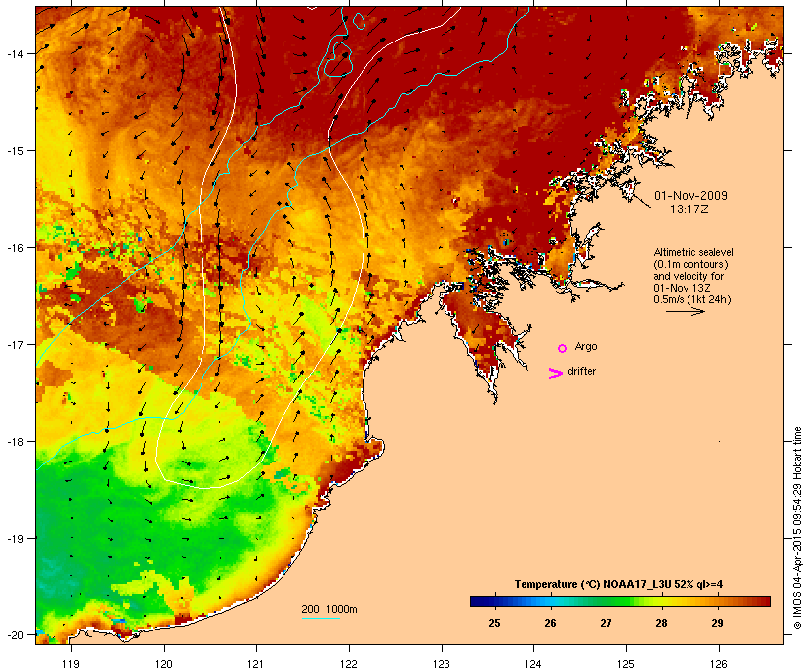Click the longitude label 123
Screen dimensions: 810x672
point(442,664)
